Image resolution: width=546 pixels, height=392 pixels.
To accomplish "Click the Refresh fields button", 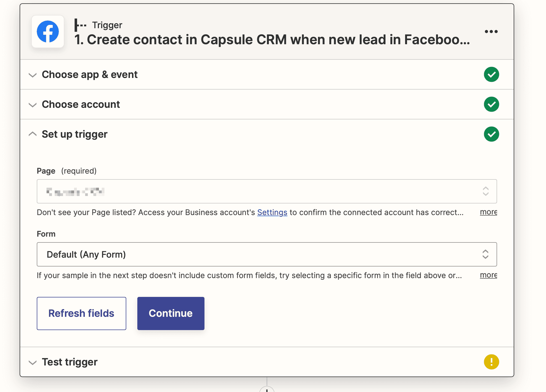I will [x=82, y=313].
